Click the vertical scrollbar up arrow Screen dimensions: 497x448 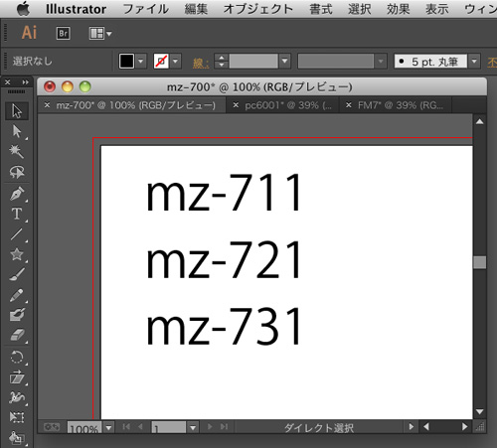click(479, 121)
